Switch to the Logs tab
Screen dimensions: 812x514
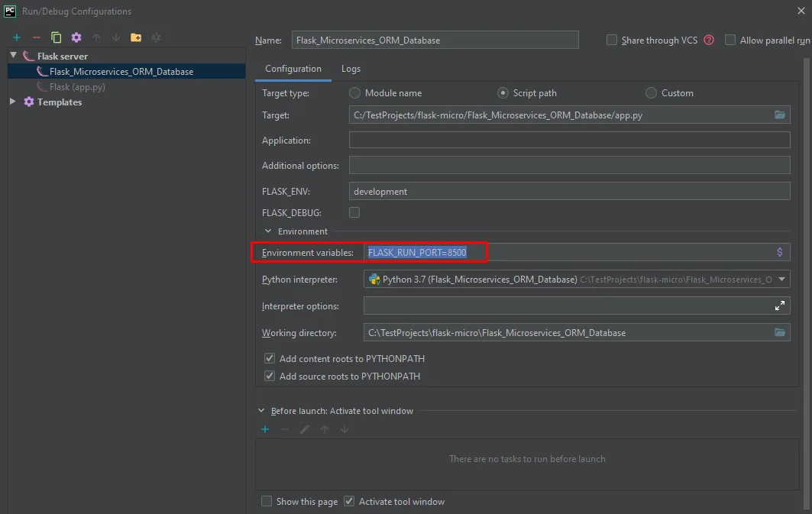[x=351, y=69]
